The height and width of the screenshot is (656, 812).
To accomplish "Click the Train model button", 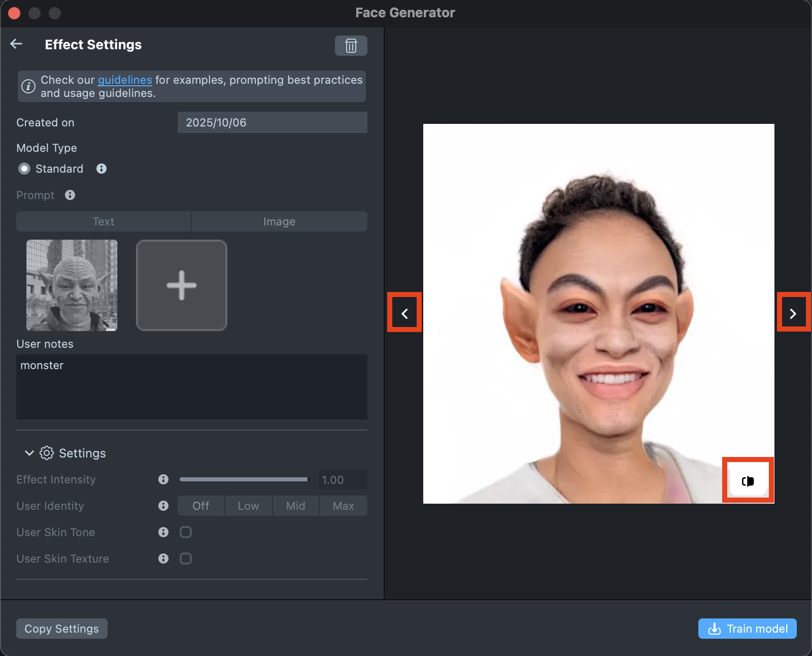I will (747, 629).
